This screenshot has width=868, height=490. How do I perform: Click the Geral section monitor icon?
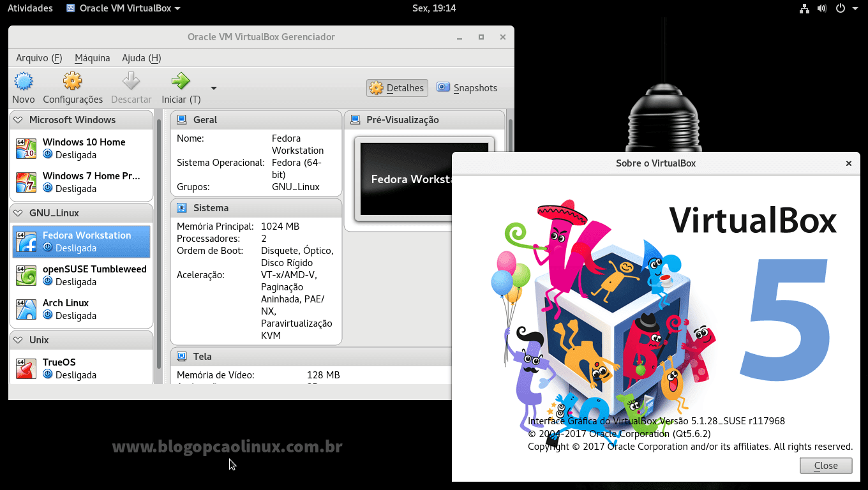[x=182, y=120]
